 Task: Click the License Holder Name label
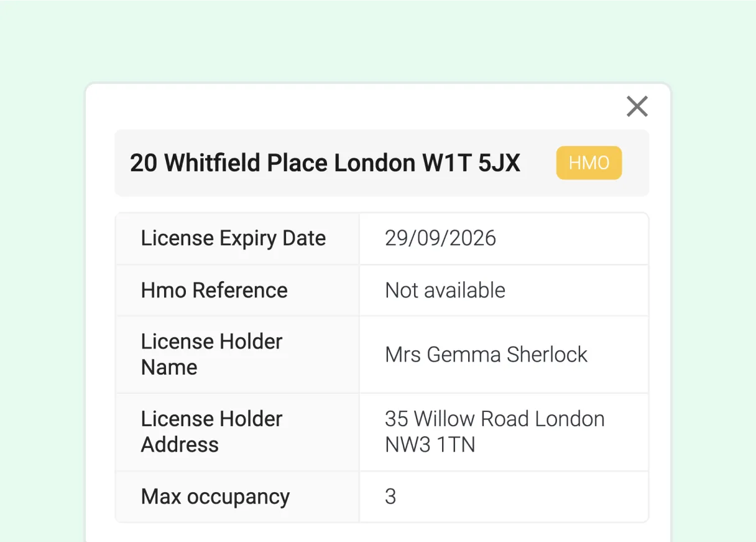click(x=211, y=354)
